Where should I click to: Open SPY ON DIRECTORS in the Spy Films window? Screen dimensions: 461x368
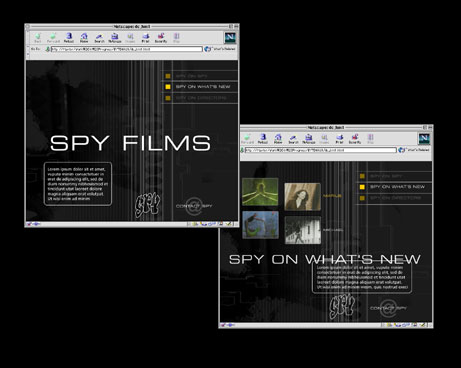click(x=200, y=98)
